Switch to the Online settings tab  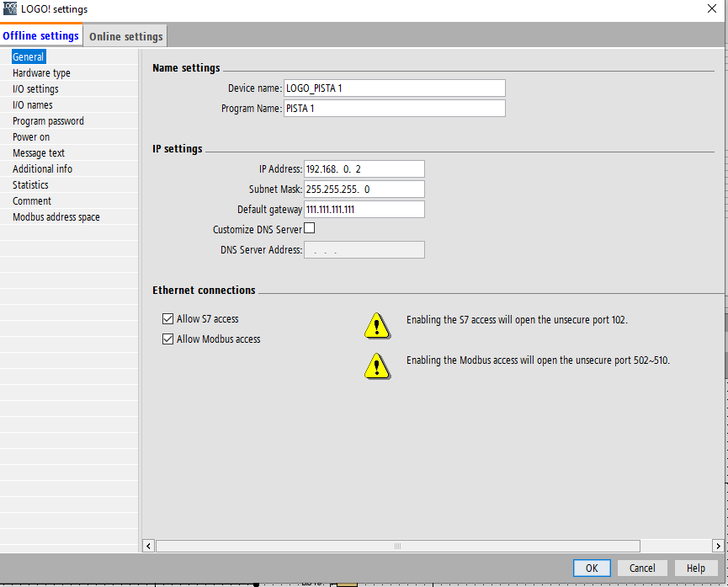pos(125,36)
